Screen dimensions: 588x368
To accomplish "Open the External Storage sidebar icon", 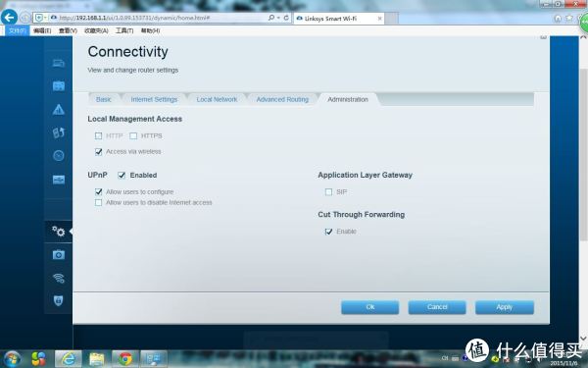I will (x=59, y=180).
